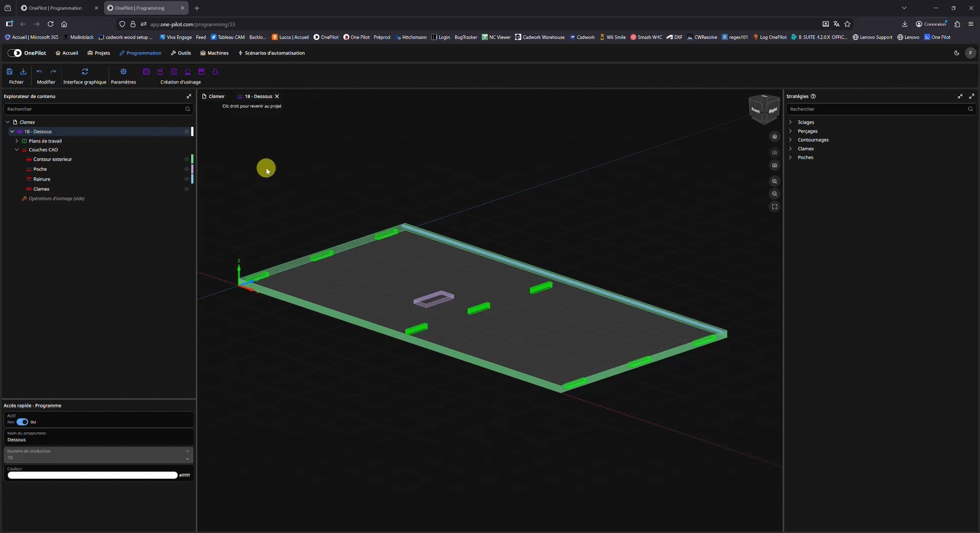Select the Rainure layer

tap(42, 179)
